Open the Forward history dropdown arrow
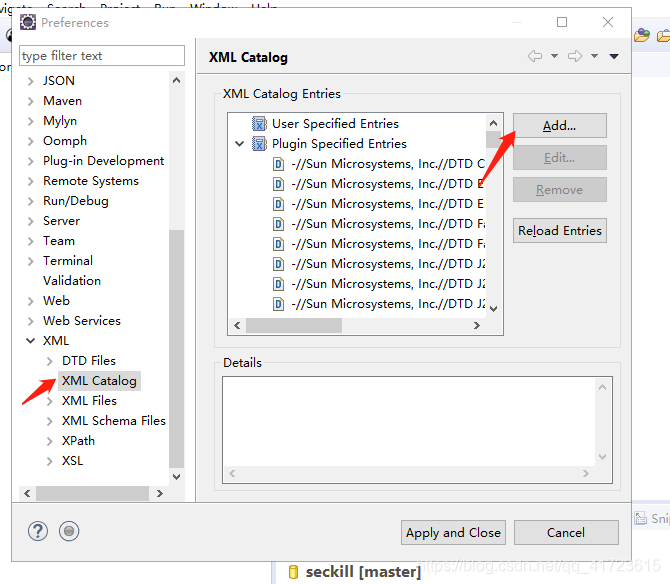The image size is (670, 584). tap(594, 56)
